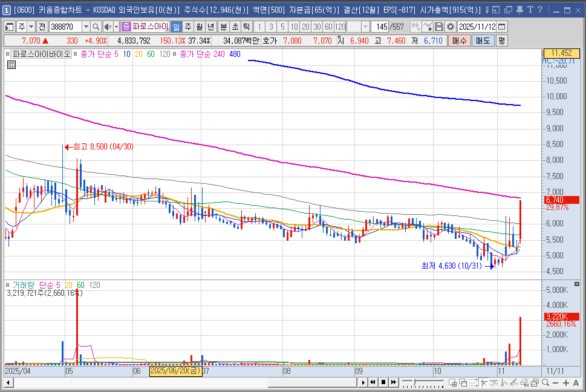
Task: Fast forward the chart replay
Action: click(x=394, y=382)
